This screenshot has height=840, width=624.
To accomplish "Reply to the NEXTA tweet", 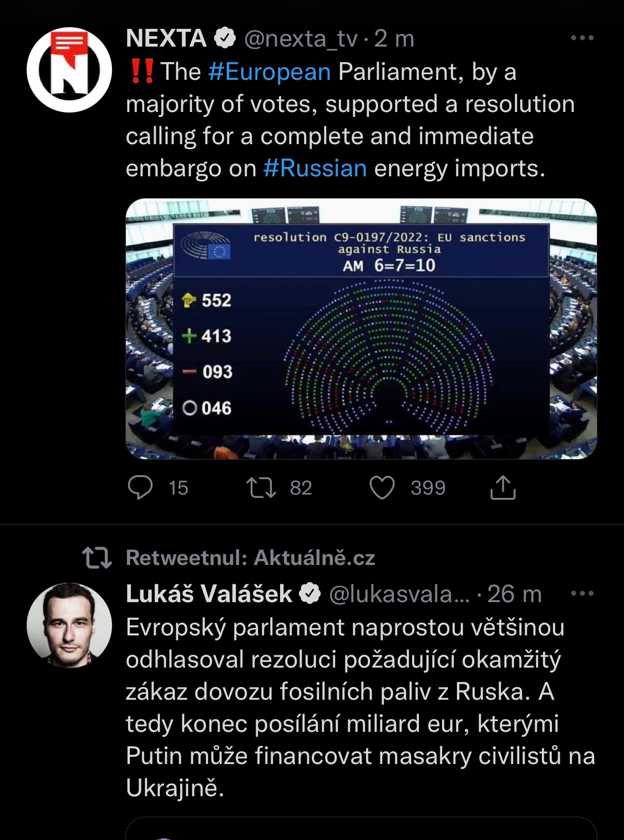I will point(140,488).
